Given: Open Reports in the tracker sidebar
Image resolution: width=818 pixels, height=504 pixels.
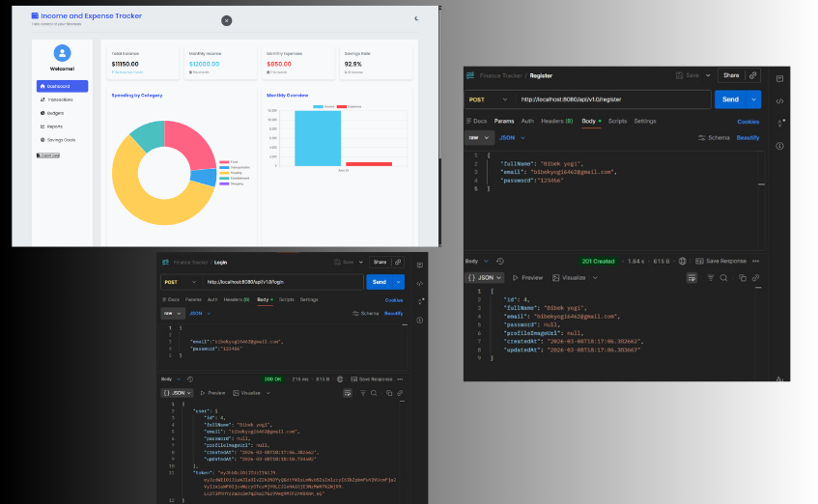Looking at the screenshot, I should pyautogui.click(x=51, y=126).
